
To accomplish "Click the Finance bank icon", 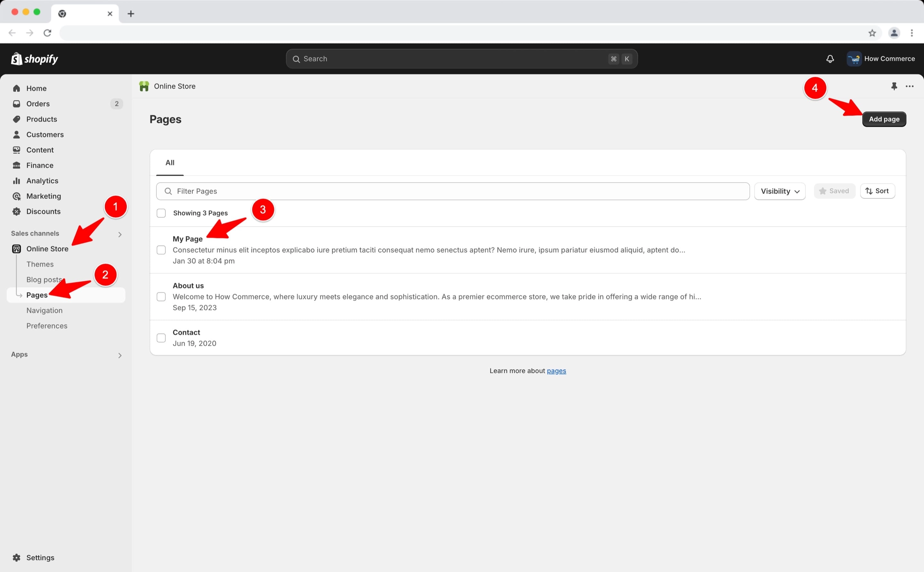I will 16,165.
